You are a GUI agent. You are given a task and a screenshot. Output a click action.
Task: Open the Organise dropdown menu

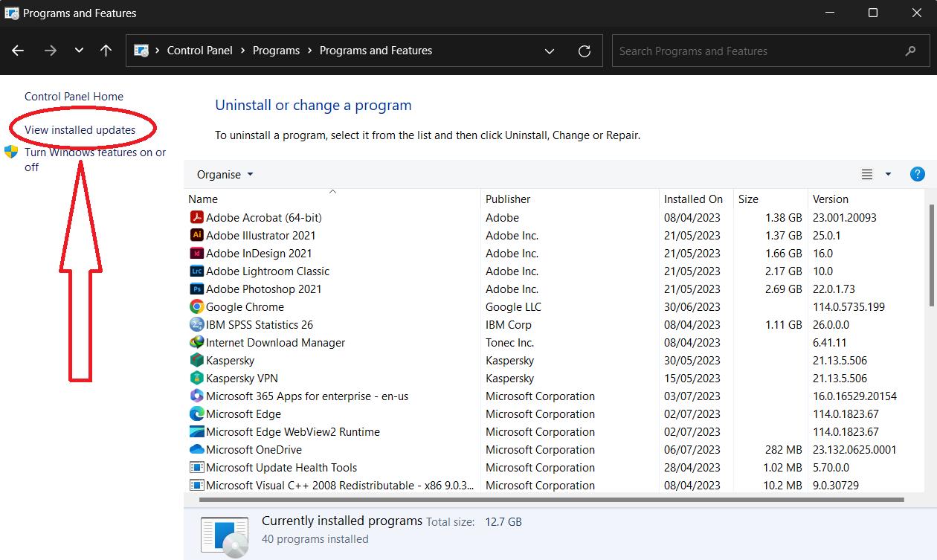pyautogui.click(x=223, y=173)
